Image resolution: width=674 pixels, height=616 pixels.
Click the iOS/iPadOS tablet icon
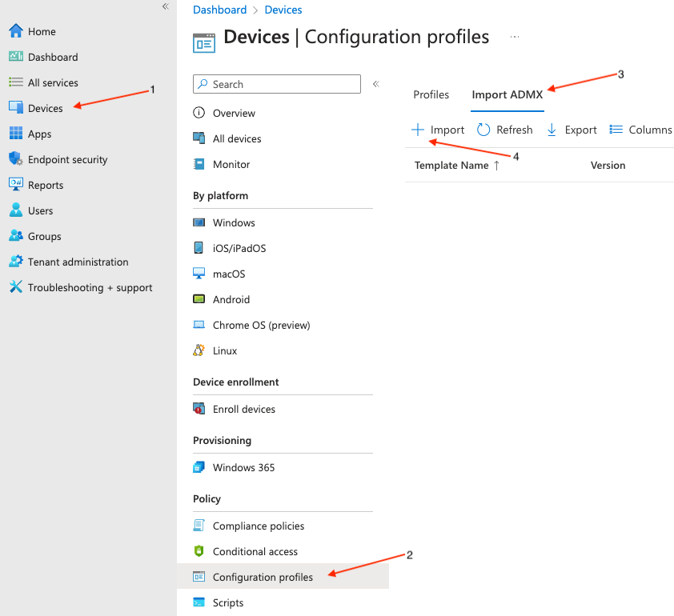(199, 248)
